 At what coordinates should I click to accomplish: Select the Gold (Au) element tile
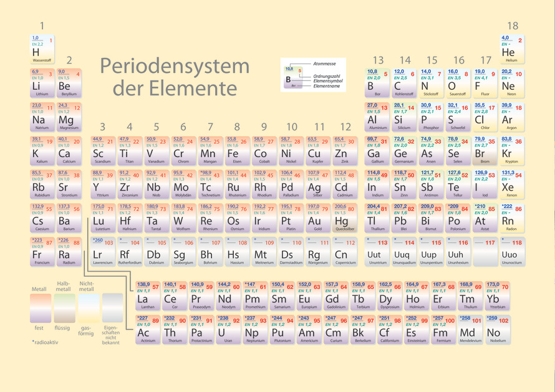point(318,218)
